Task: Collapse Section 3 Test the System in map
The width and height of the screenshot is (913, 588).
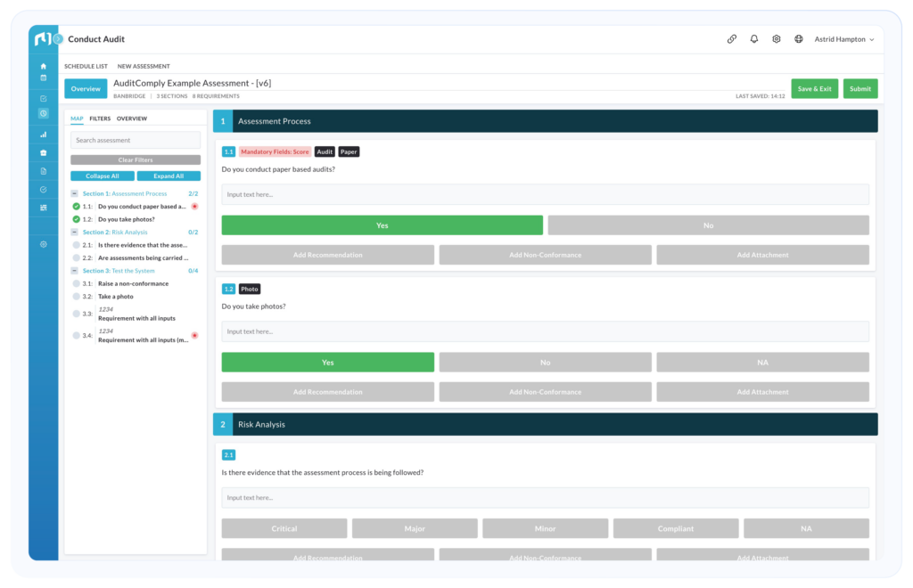Action: tap(75, 271)
